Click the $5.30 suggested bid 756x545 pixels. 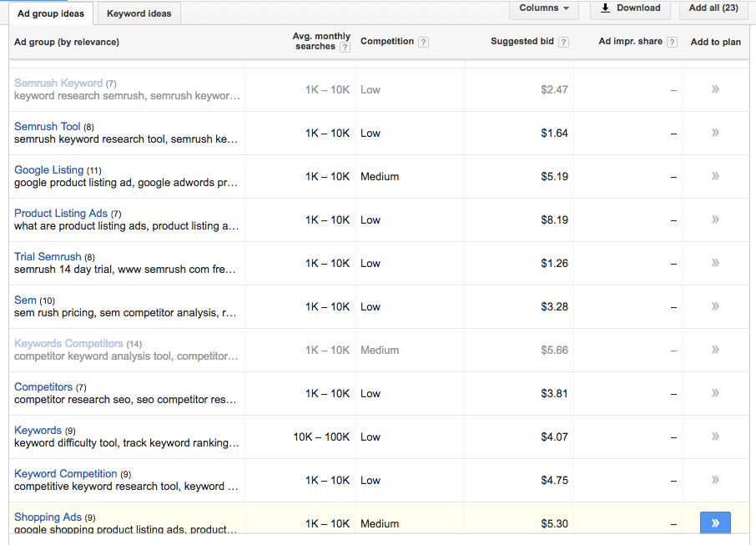[x=554, y=524]
